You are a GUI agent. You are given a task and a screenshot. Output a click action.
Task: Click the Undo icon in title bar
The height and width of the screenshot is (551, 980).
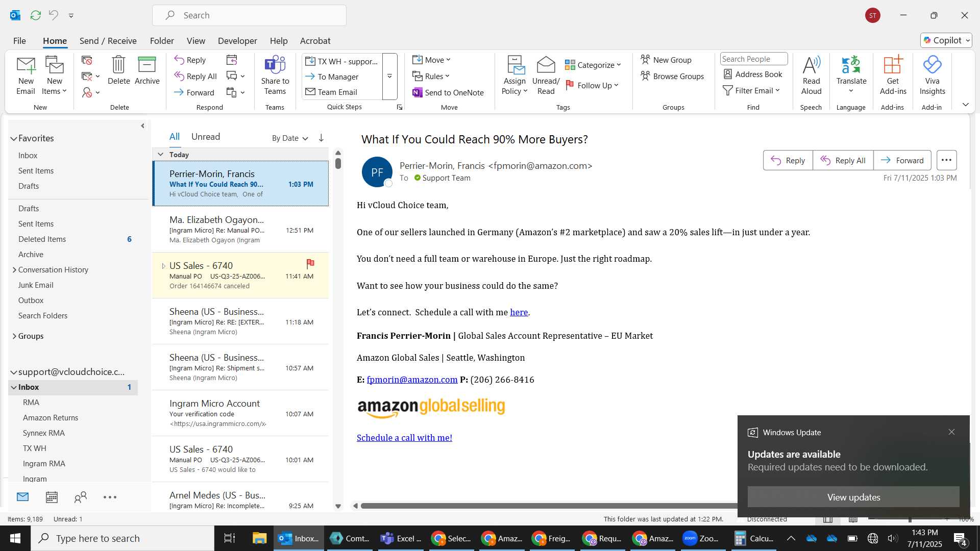(x=53, y=15)
